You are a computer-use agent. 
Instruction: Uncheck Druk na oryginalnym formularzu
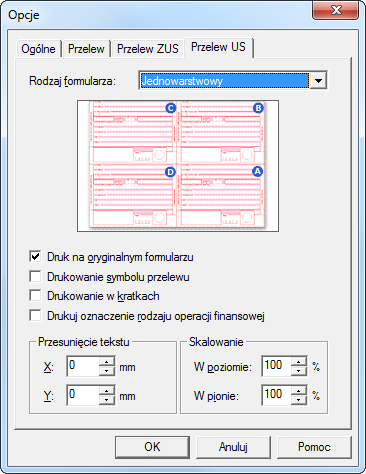coord(35,257)
